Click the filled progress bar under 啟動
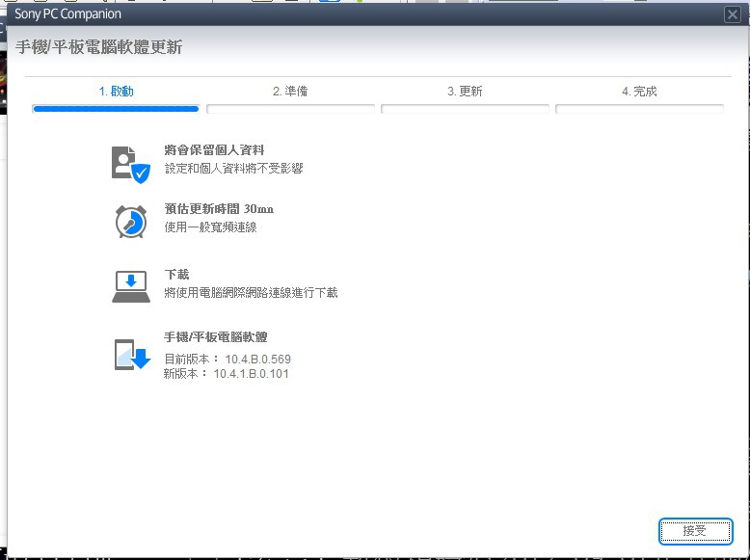This screenshot has width=750, height=560. point(116,109)
